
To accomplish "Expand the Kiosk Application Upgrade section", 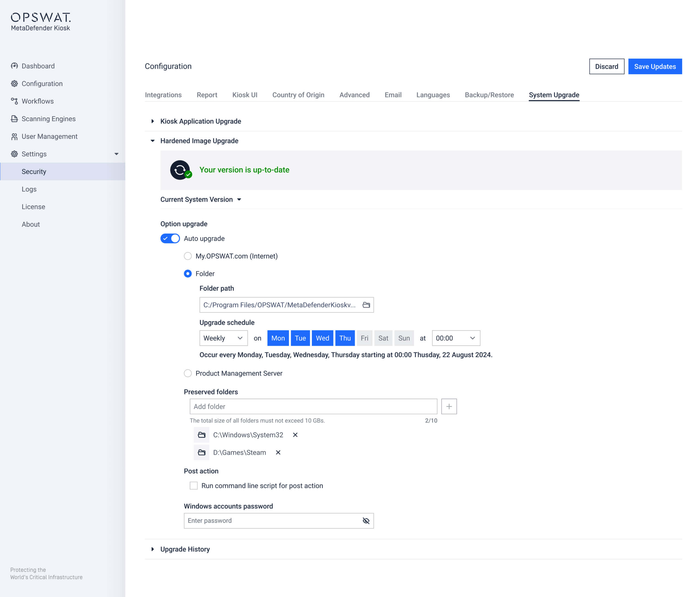I will tap(200, 121).
